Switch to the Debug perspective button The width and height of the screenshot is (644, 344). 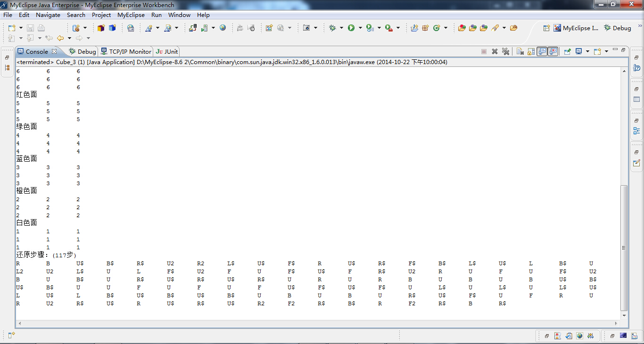tap(618, 28)
